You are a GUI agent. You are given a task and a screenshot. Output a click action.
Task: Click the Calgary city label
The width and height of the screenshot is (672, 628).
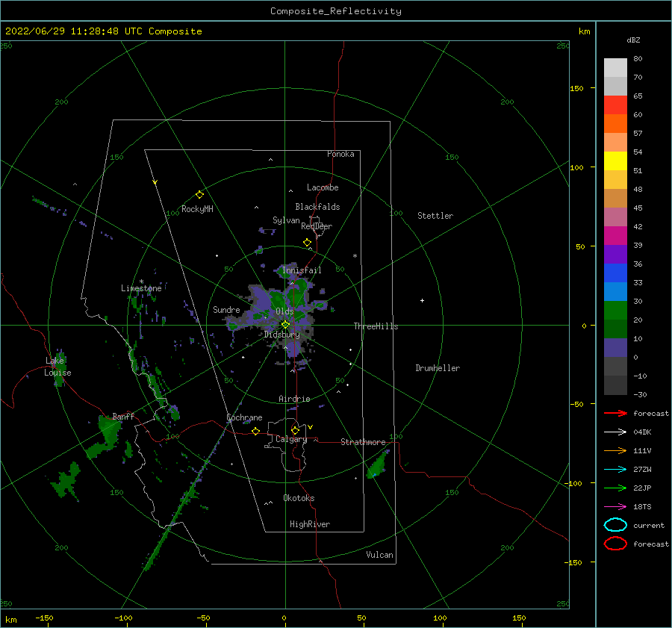point(291,439)
